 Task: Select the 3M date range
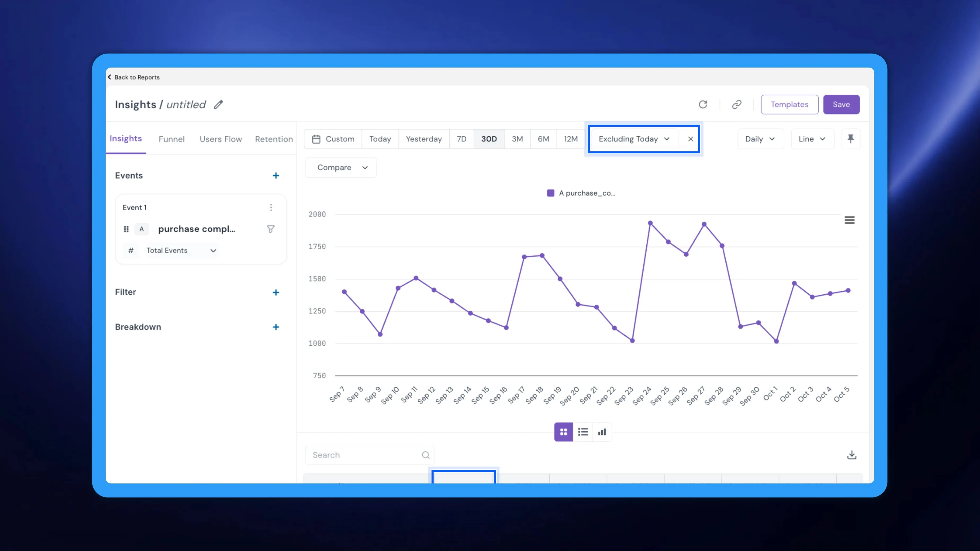coord(517,139)
